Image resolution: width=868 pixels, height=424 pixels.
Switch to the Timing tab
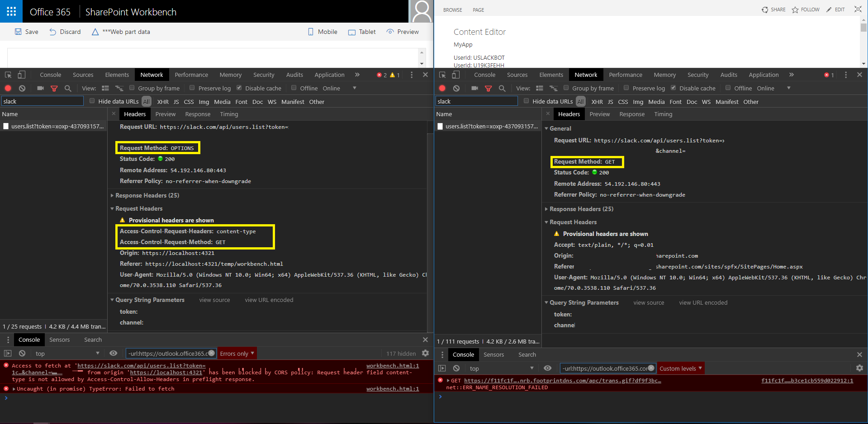[x=229, y=114]
